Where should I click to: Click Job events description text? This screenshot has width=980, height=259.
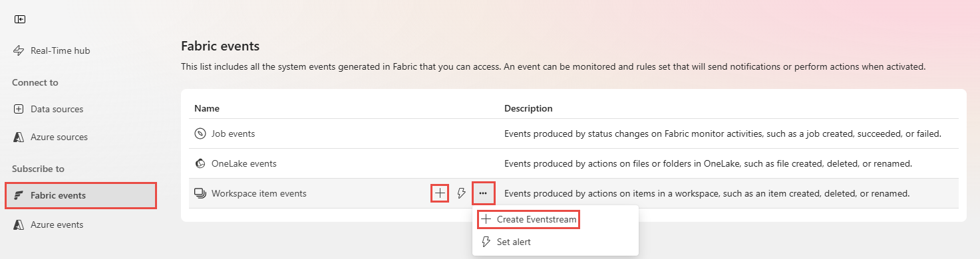tap(723, 133)
